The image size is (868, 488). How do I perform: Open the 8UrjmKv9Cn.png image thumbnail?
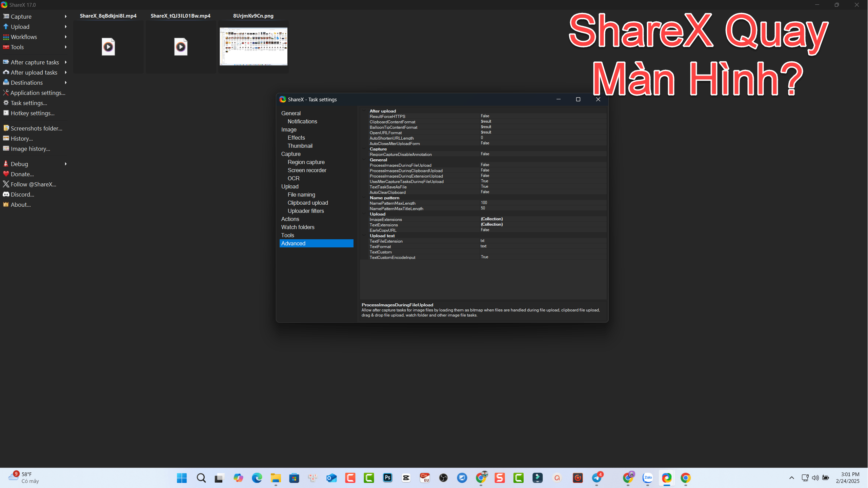point(253,47)
